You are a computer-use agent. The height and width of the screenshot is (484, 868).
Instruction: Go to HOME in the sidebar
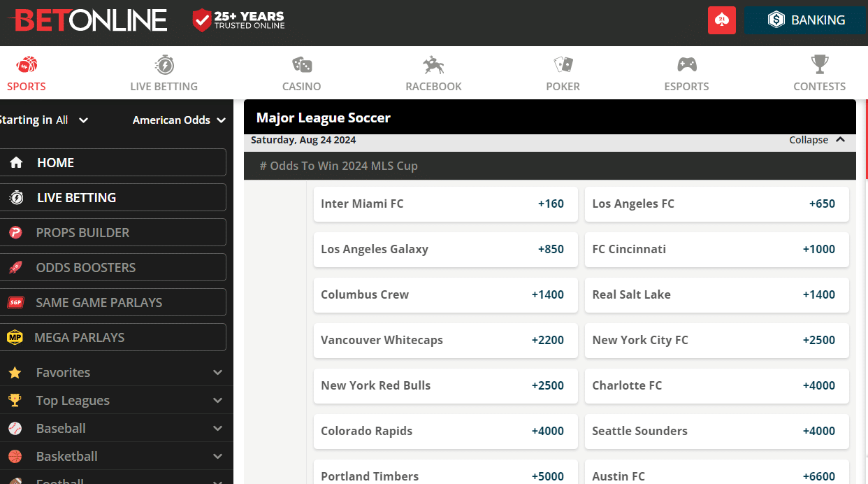tap(113, 162)
